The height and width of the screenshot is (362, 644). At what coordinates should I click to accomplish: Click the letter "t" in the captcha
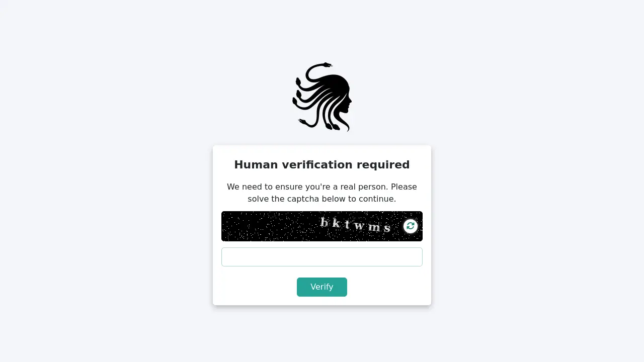[x=347, y=224]
